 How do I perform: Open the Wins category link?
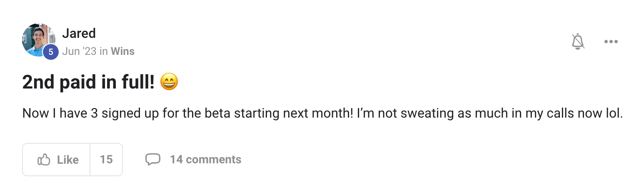tap(122, 51)
